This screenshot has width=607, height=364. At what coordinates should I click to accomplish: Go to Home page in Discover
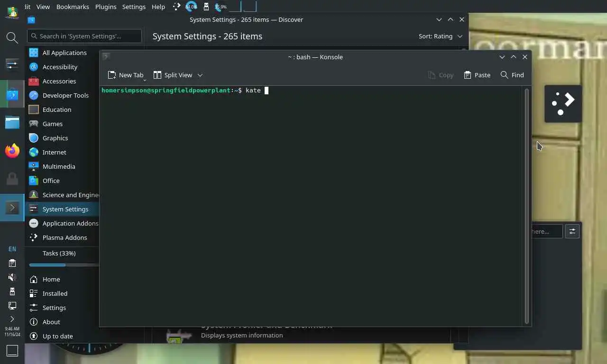[62, 279]
